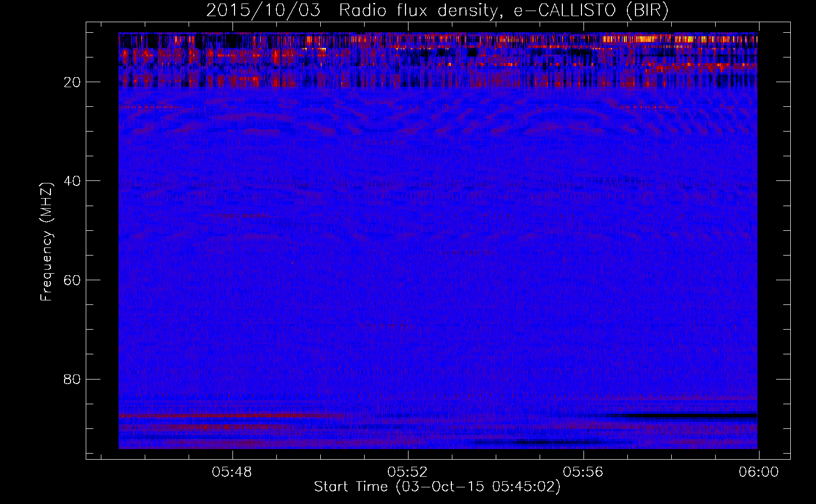816x504 pixels.
Task: Click the 20 MHz frequency tick label
Action: coord(73,82)
